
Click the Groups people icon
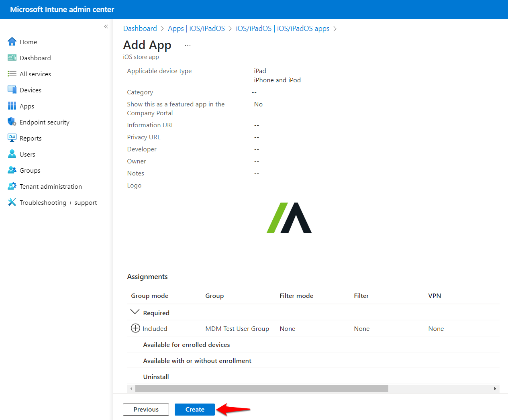[12, 170]
